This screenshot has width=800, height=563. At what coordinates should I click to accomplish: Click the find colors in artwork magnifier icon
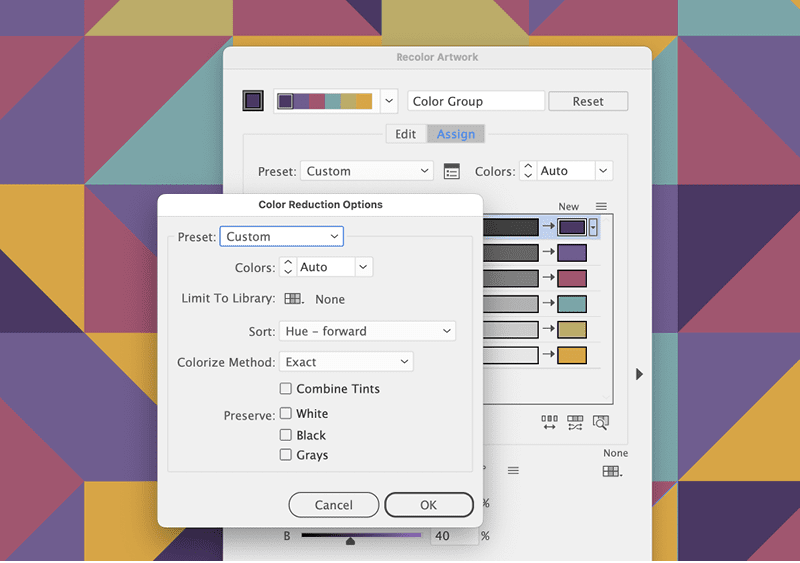[x=601, y=422]
